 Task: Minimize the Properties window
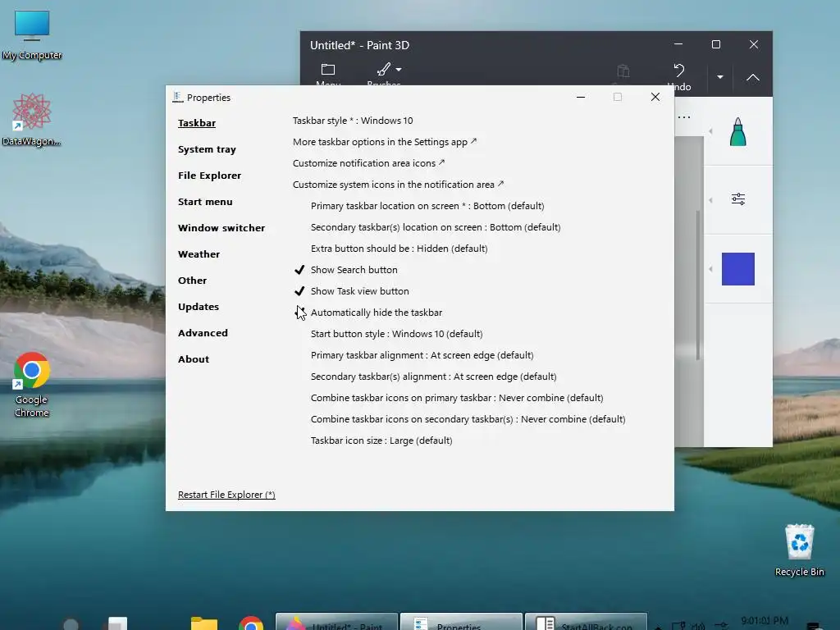click(x=581, y=97)
